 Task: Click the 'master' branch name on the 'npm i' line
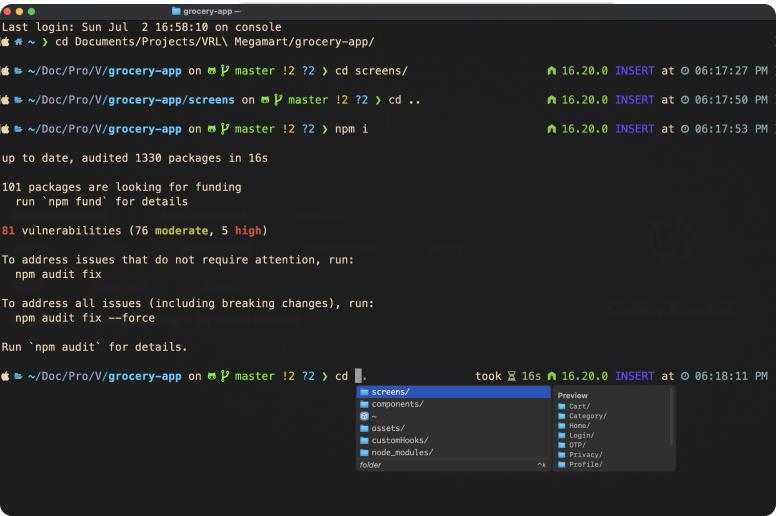coord(254,129)
